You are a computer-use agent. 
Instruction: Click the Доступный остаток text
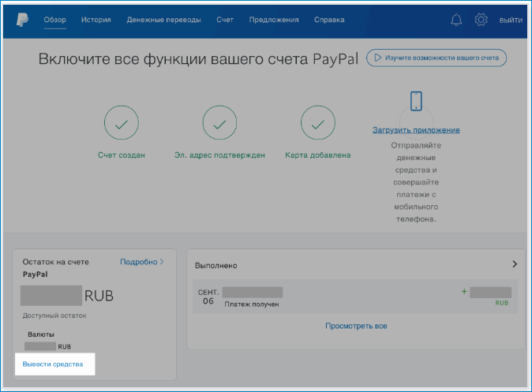[54, 315]
